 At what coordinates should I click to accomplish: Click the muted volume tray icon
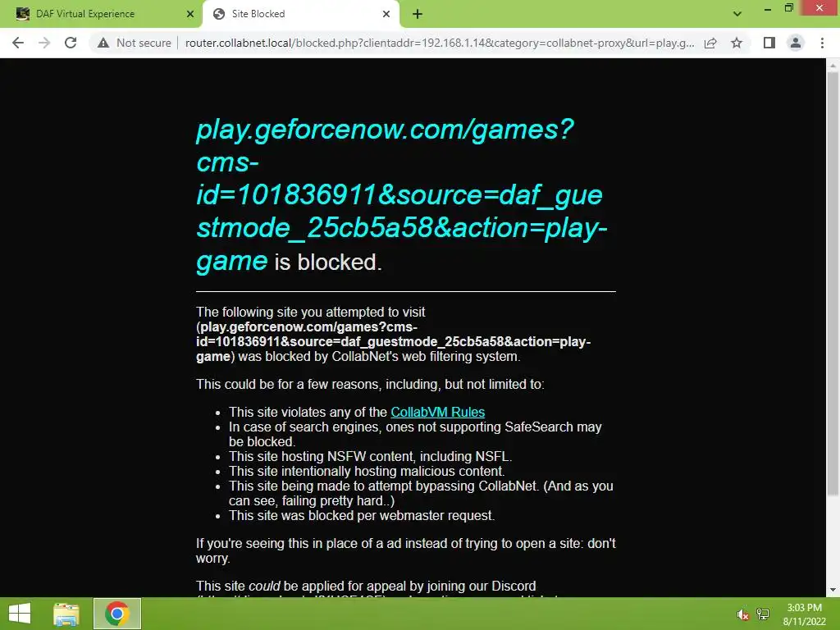(742, 614)
